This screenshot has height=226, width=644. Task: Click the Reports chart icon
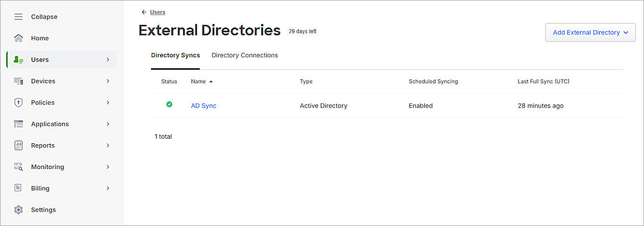pos(18,145)
